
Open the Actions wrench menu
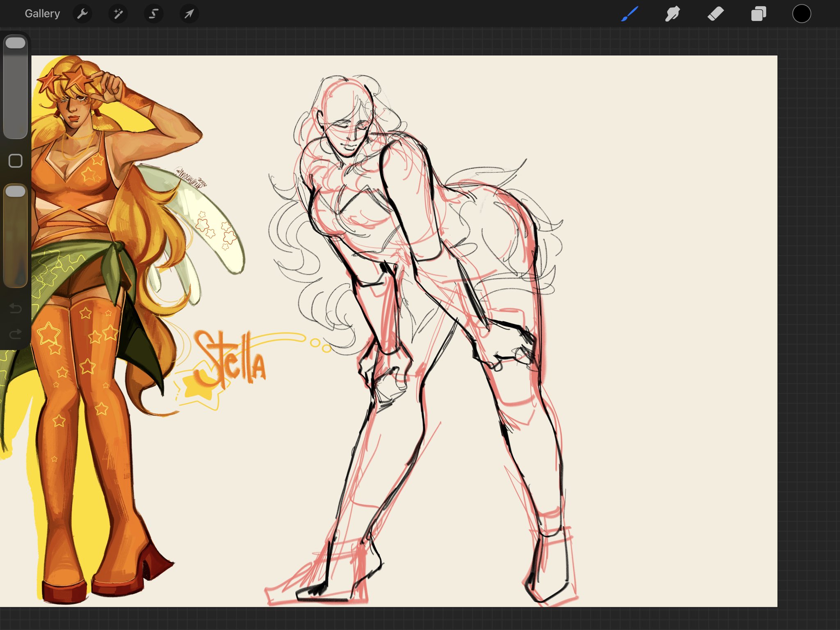(82, 14)
